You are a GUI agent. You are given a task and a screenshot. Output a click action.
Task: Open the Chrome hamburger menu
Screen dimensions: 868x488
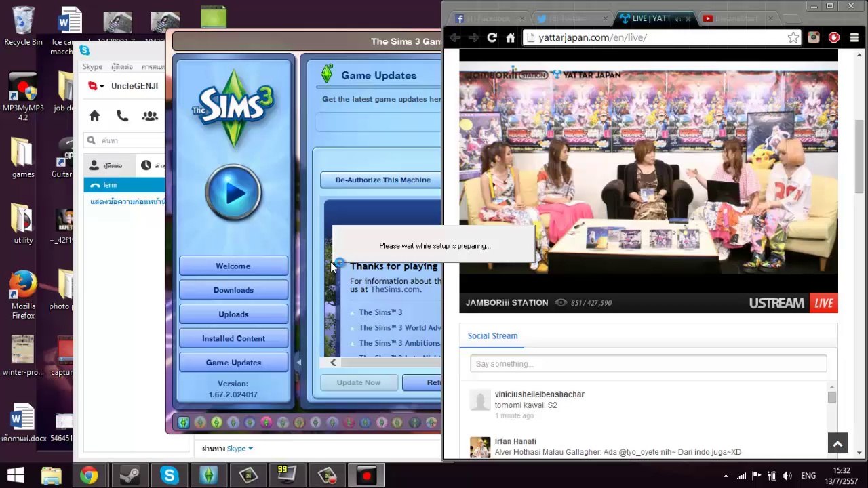(x=854, y=38)
